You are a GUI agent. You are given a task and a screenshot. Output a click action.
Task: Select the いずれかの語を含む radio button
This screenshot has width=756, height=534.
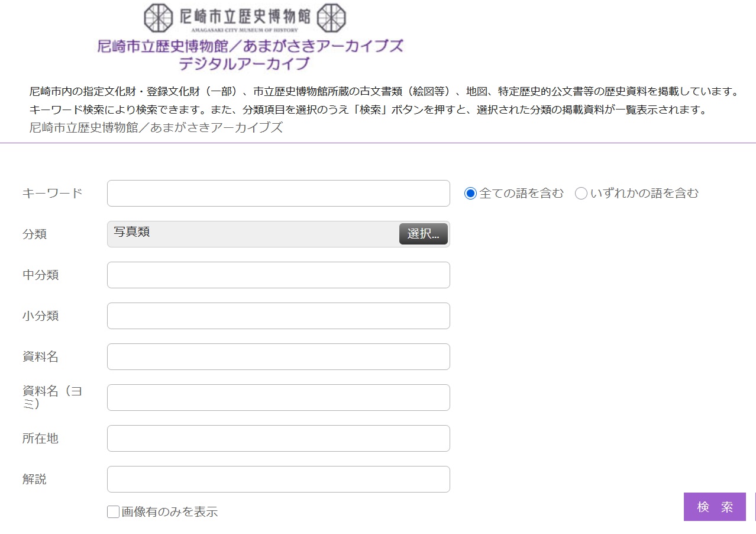[581, 194]
